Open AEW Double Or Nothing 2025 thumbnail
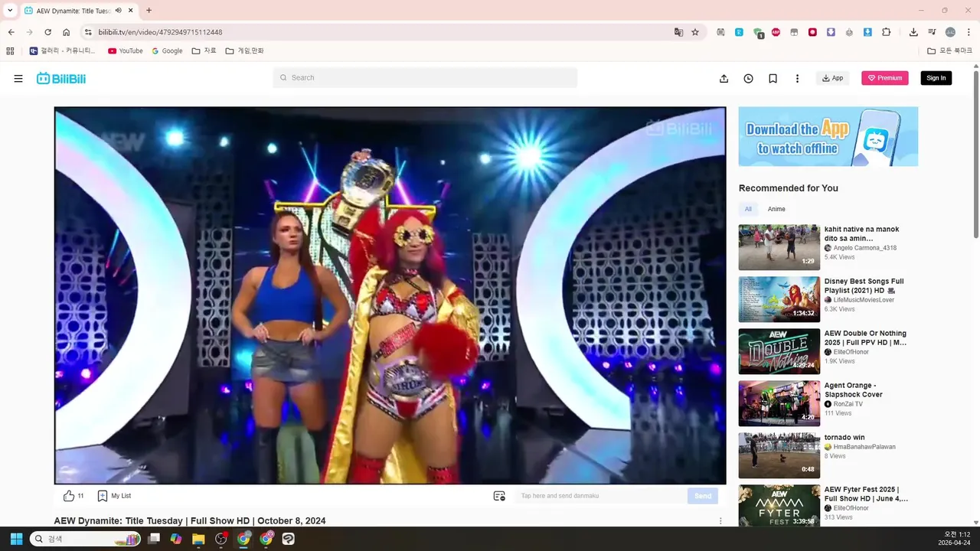The width and height of the screenshot is (980, 551). point(779,351)
